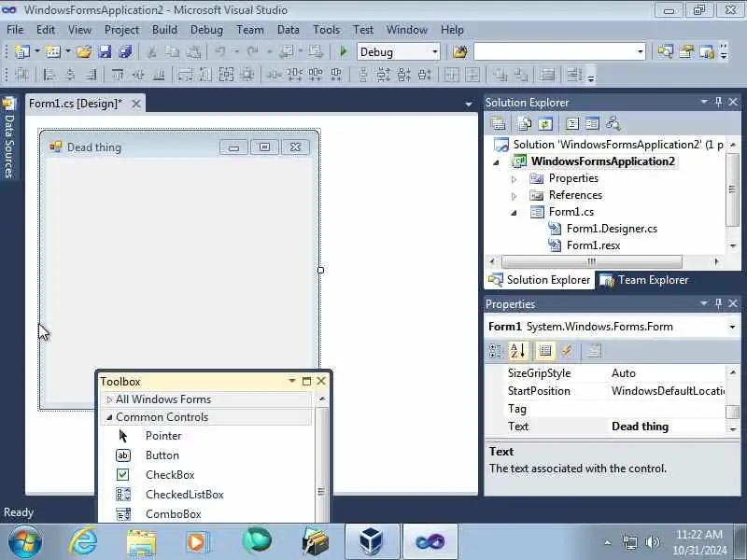This screenshot has height=560, width=747.
Task: Open the Data Sources side tab
Action: tap(9, 137)
